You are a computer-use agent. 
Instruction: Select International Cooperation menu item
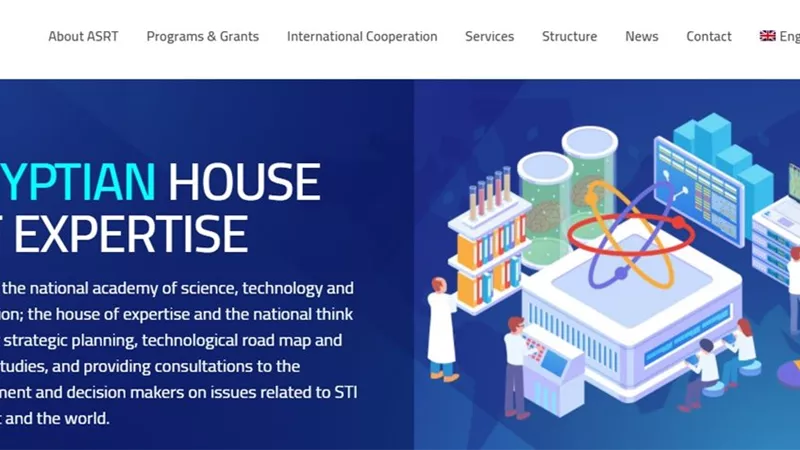(x=362, y=36)
